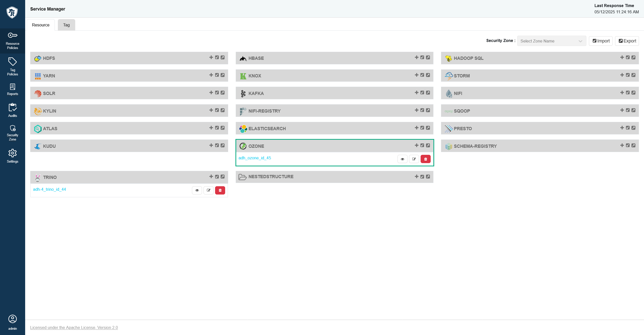Viewport: 644px width, 335px height.
Task: Export policies for HDFS
Action: coord(223,58)
